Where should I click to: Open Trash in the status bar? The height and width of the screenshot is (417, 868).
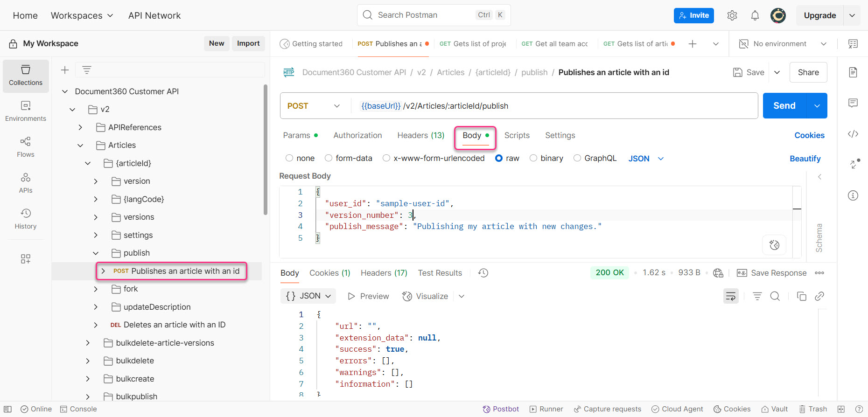(x=813, y=409)
